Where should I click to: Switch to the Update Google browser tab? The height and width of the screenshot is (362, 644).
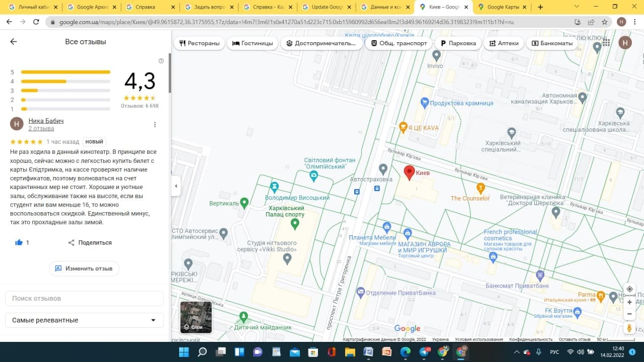coord(327,7)
